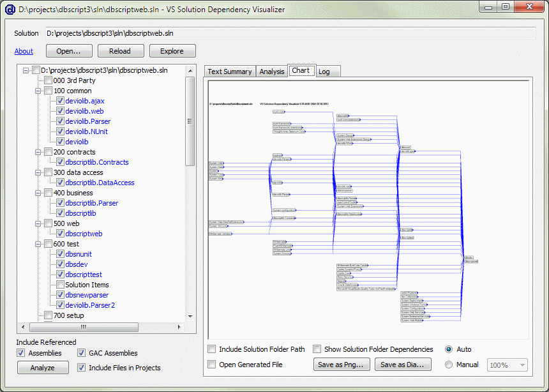Open the zoom percentage dropdown
The image size is (549, 392).
(x=508, y=365)
